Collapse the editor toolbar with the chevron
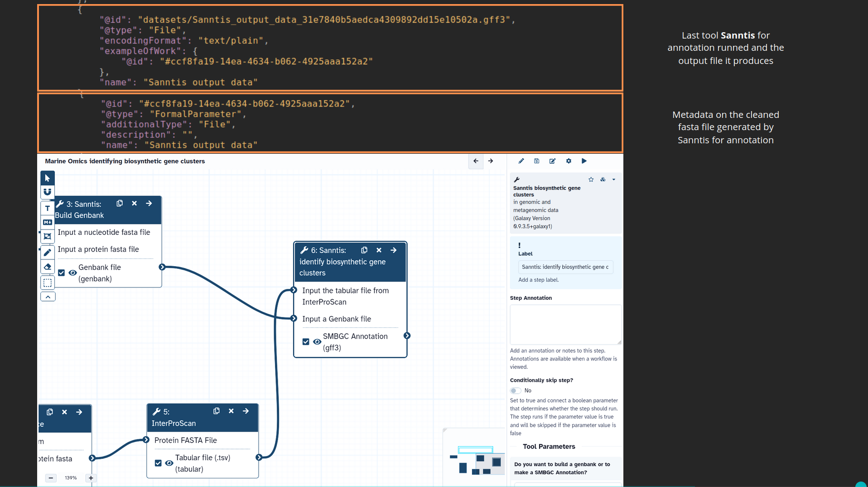This screenshot has height=487, width=868. tap(48, 297)
